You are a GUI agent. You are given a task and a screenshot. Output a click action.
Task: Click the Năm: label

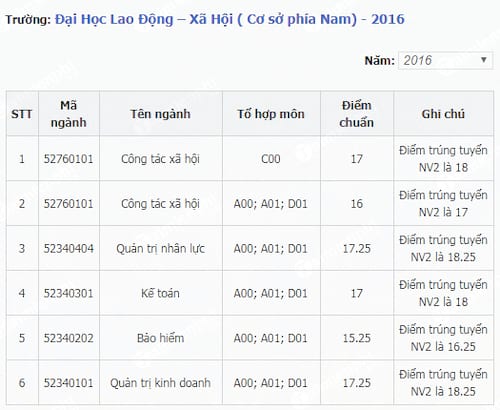[380, 61]
